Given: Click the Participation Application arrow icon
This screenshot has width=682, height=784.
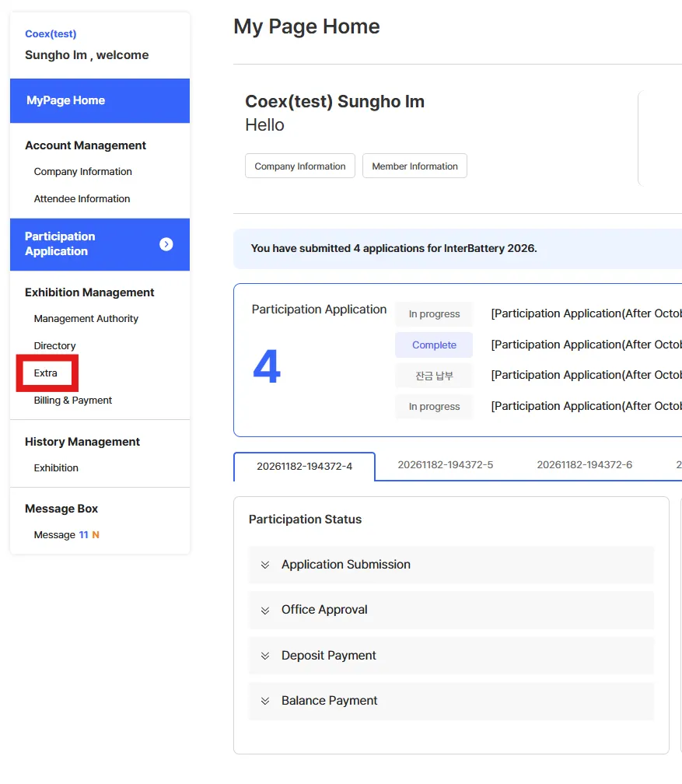Looking at the screenshot, I should 166,244.
